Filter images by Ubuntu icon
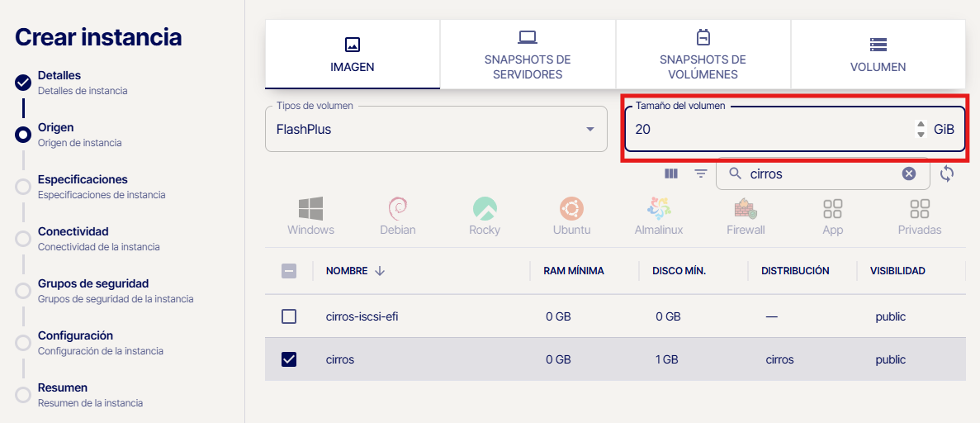The image size is (980, 423). (571, 216)
